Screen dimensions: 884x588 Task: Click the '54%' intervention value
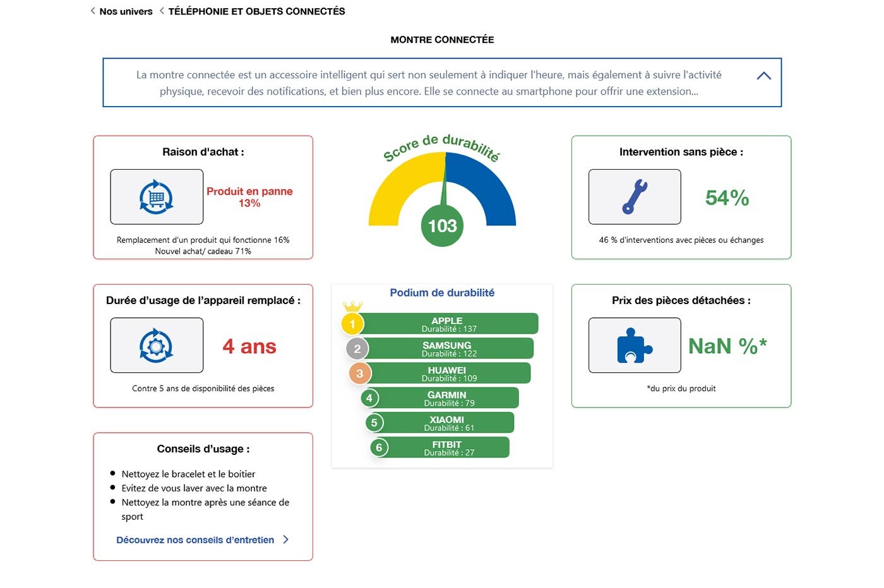click(727, 198)
